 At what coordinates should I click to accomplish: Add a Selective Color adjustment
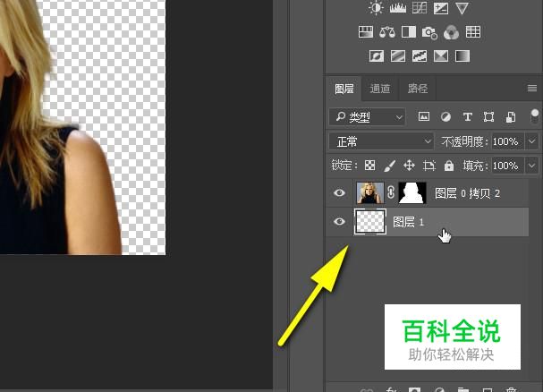(x=441, y=55)
